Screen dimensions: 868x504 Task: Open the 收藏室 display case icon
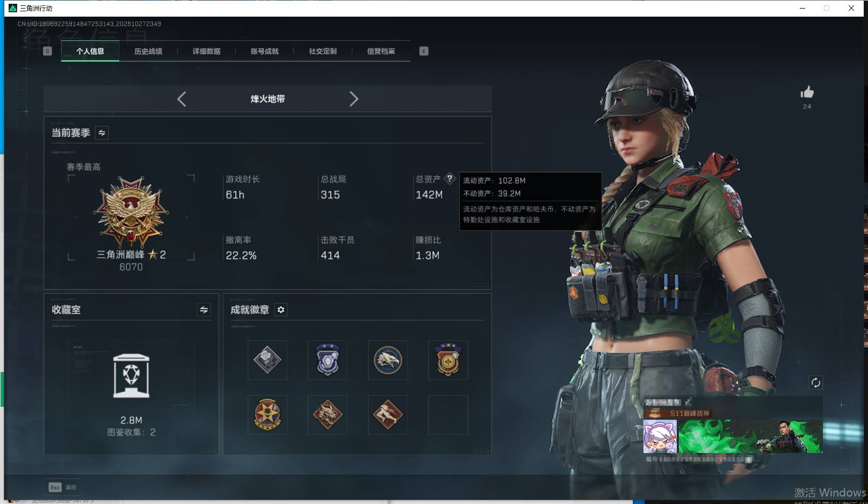[x=131, y=376]
